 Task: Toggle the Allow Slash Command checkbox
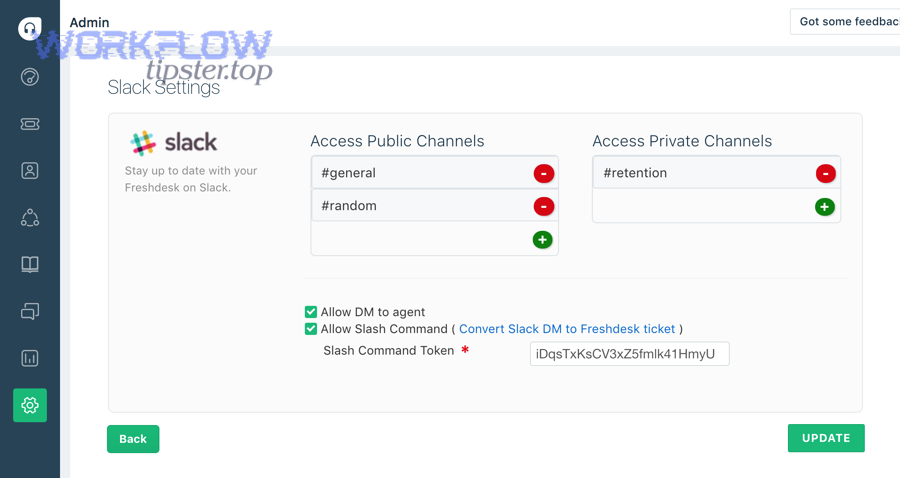(x=311, y=329)
